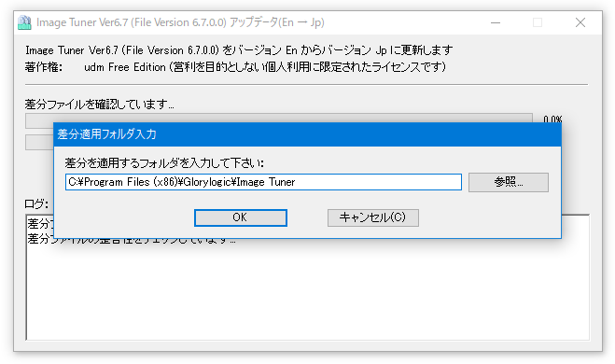Click the Image Tuner updater title bar icon
Screen dimensions: 615x364
point(24,22)
